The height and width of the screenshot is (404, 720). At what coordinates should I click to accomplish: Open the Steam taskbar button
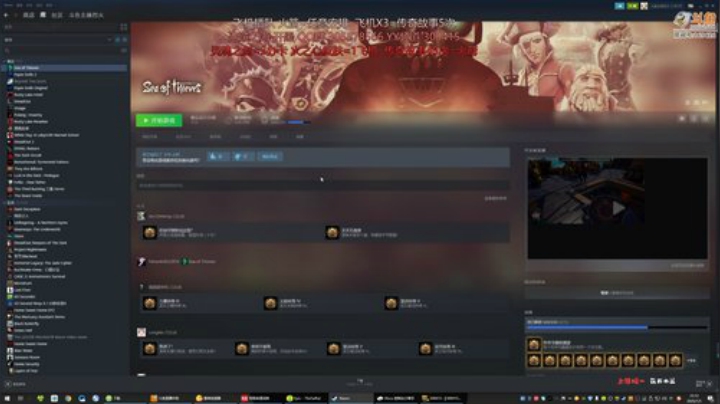click(x=351, y=398)
